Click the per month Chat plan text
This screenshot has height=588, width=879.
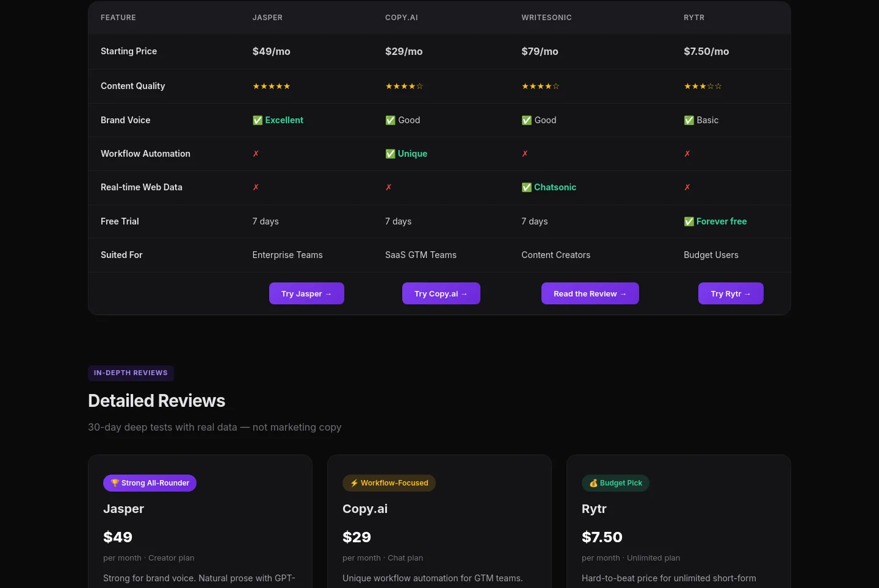click(383, 558)
